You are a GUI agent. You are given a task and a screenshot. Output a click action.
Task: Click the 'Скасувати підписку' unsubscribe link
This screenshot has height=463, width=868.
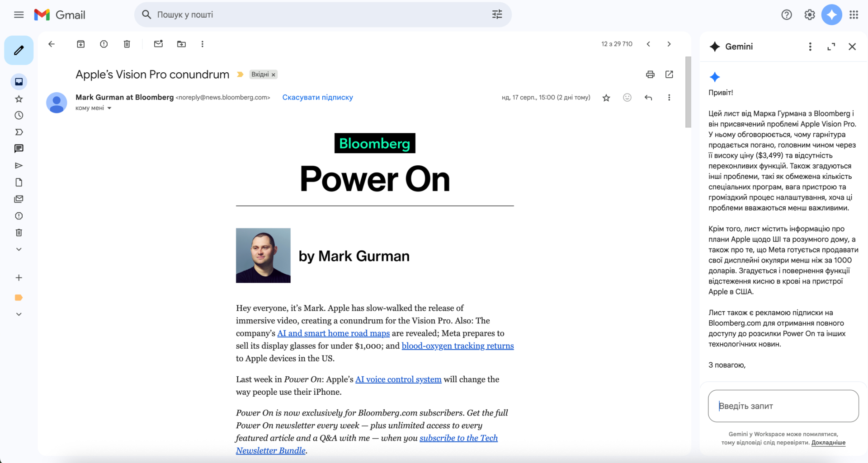click(317, 97)
